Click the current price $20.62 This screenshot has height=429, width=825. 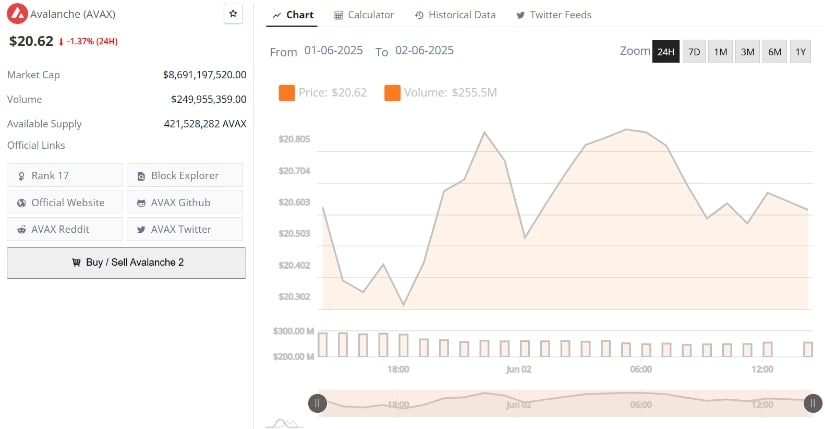click(31, 41)
